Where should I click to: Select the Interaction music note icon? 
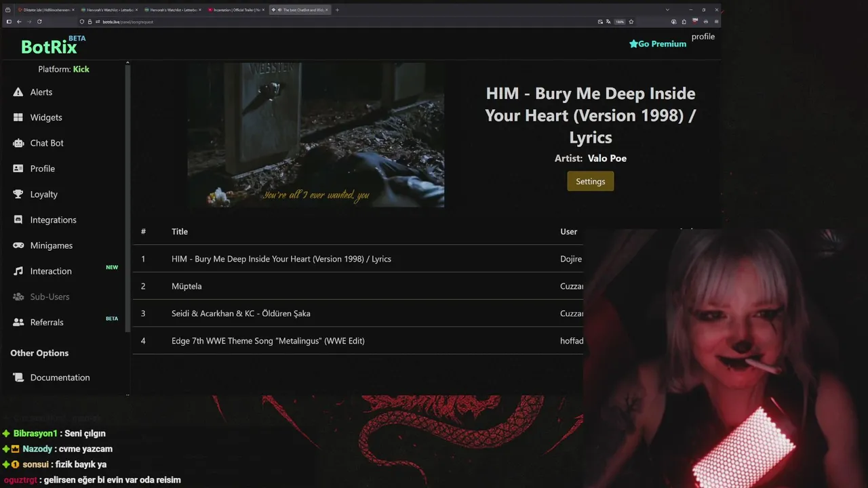[18, 271]
